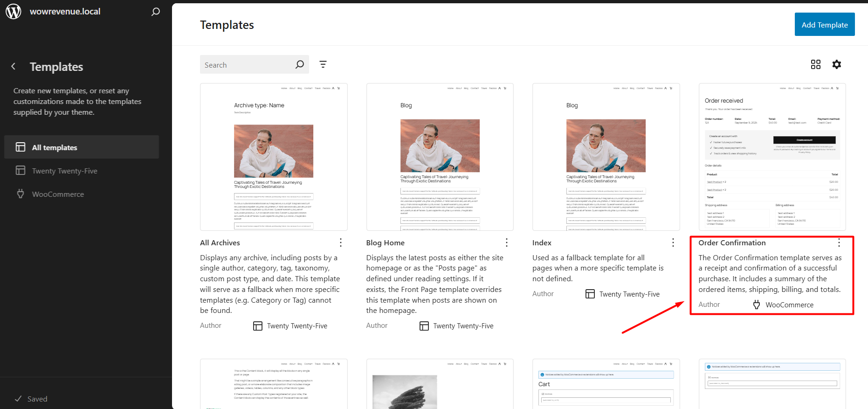The width and height of the screenshot is (868, 409).
Task: Focus the Search templates field
Action: (x=254, y=64)
